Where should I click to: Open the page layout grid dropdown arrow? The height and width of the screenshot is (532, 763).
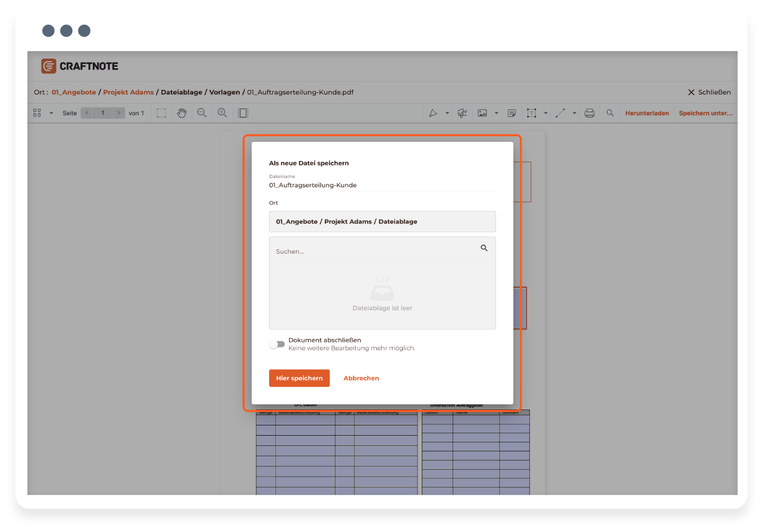(51, 113)
